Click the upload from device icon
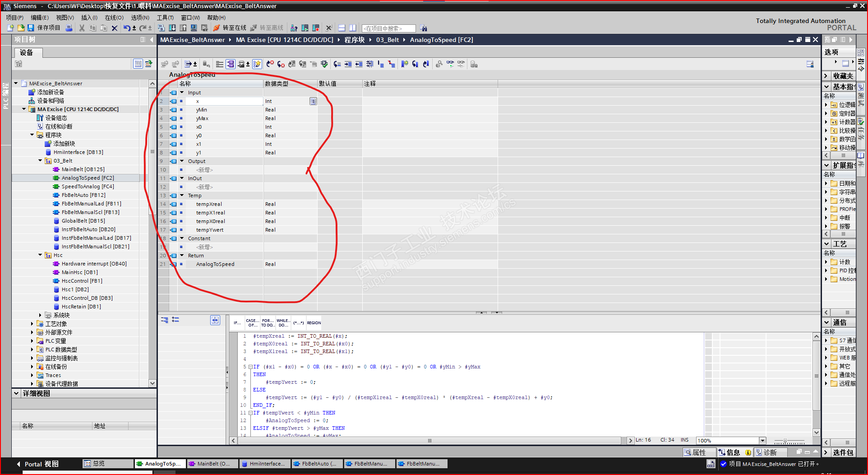 [x=183, y=28]
